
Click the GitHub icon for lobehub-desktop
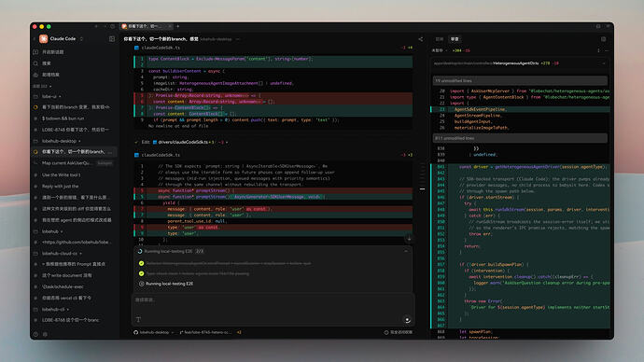click(136, 332)
